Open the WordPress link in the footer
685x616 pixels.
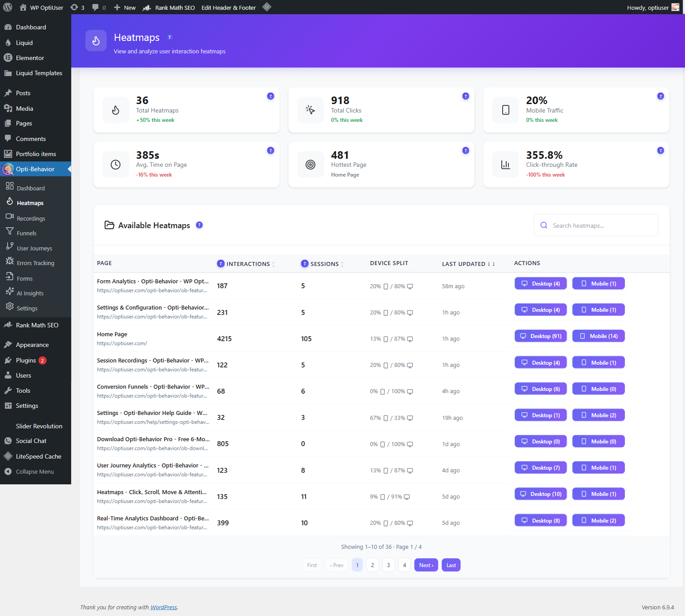click(x=163, y=607)
